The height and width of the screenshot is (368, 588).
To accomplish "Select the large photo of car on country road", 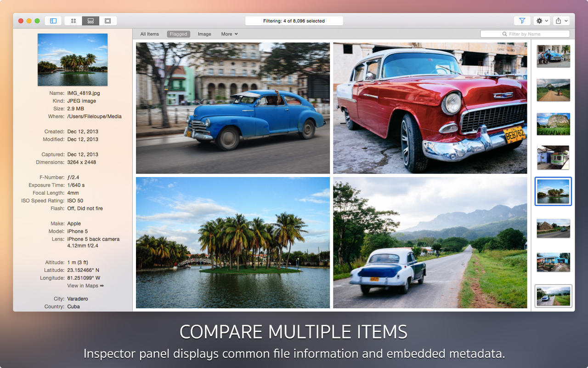I will point(430,242).
